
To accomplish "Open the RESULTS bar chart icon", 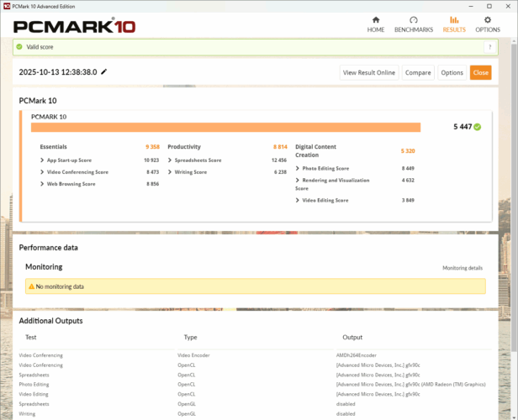I will point(454,20).
